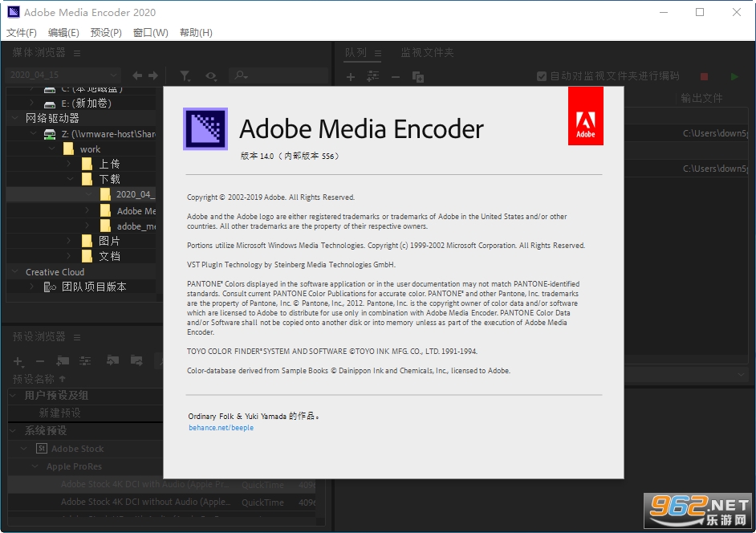Select the E: (新加卷) drive icon
This screenshot has height=533, width=756.
pos(50,104)
